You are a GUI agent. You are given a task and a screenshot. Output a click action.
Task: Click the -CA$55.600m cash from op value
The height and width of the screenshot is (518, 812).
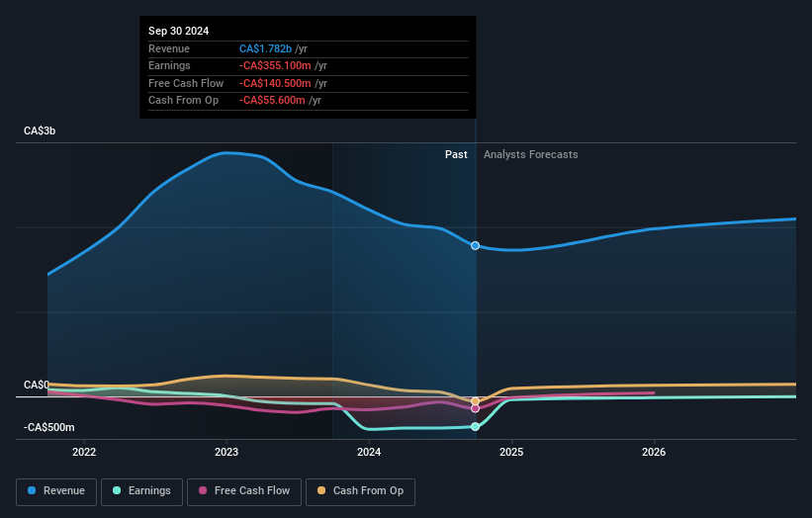pos(272,101)
